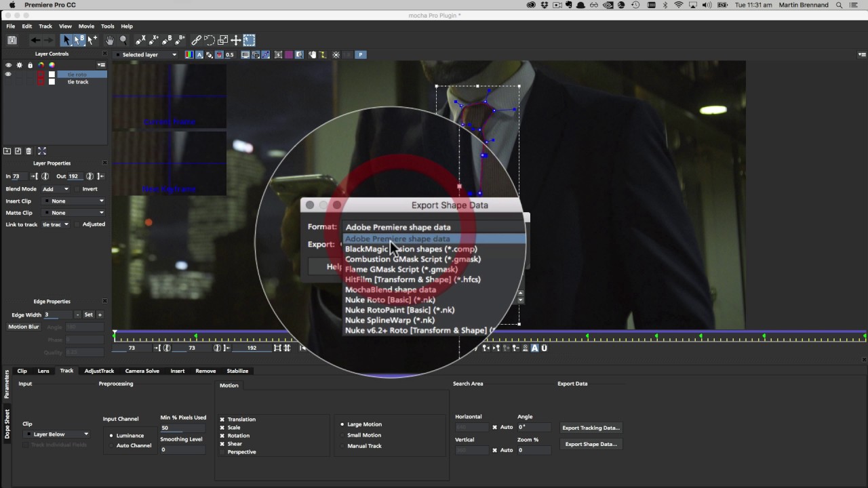Toggle Alpha channel view icon
Viewport: 868px width, 488px height.
(199, 55)
